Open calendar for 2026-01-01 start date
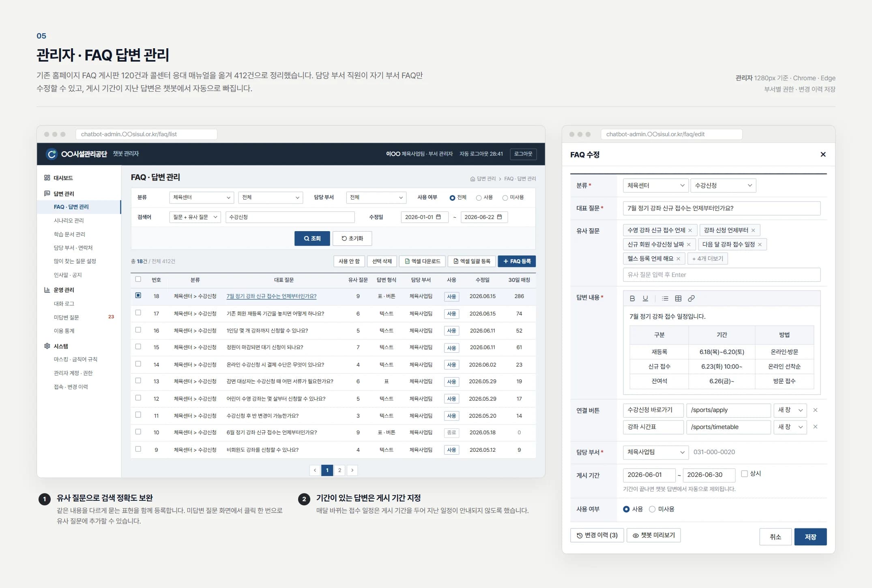This screenshot has width=872, height=588. [x=438, y=217]
